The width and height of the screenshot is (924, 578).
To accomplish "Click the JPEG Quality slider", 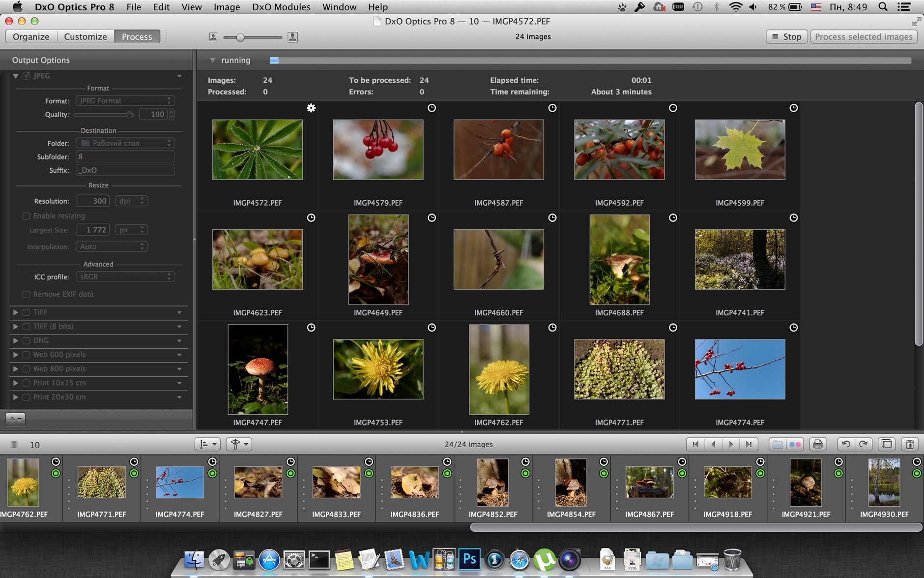I will 104,115.
